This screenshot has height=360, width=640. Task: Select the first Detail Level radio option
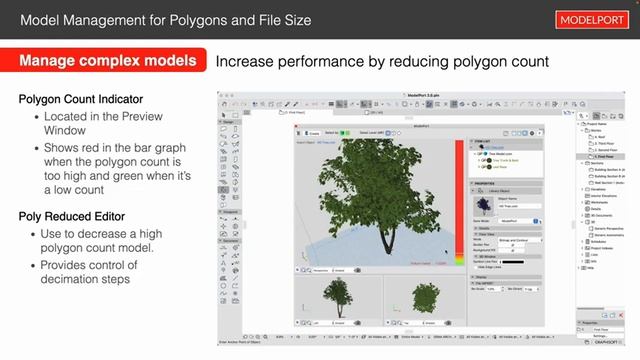pyautogui.click(x=388, y=133)
